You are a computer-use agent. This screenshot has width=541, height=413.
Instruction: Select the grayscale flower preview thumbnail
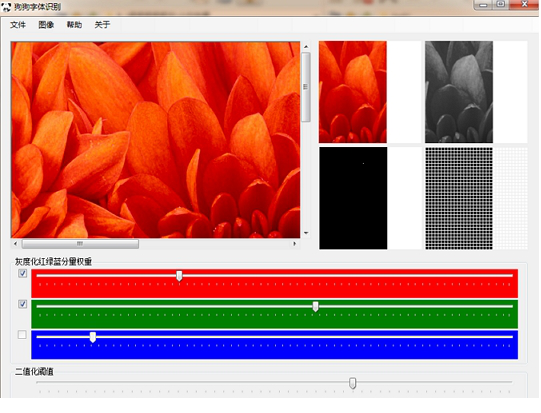pos(459,92)
